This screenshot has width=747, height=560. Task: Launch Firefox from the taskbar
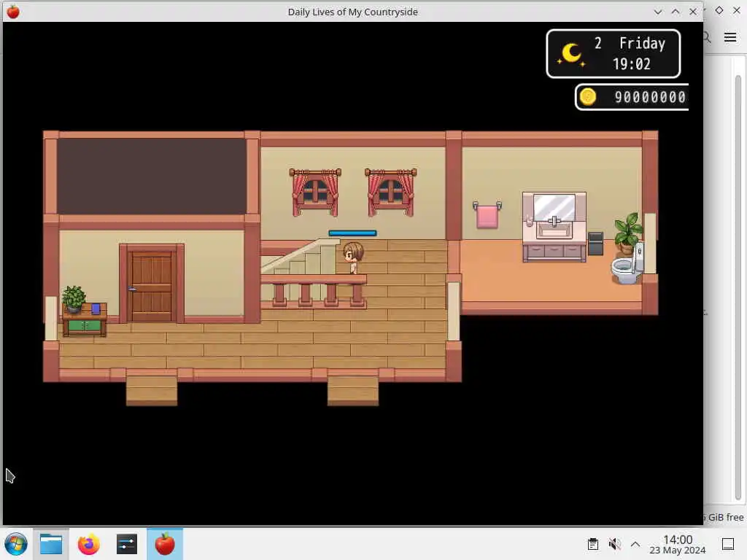tap(88, 544)
